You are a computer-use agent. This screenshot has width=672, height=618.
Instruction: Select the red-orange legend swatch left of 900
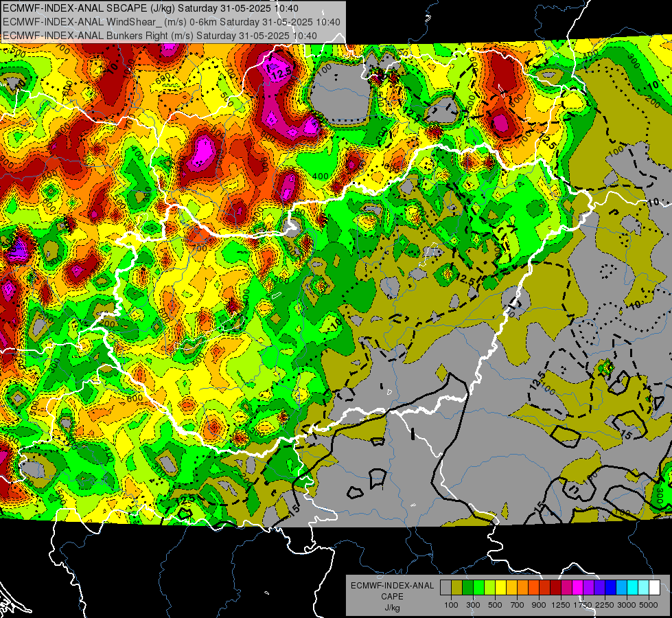click(x=533, y=588)
